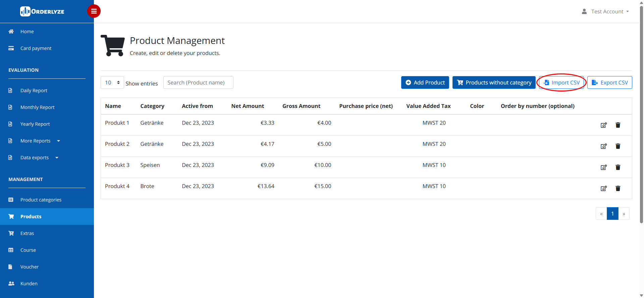Delete Produkt 3 with trash icon
The height and width of the screenshot is (298, 644).
pyautogui.click(x=618, y=167)
